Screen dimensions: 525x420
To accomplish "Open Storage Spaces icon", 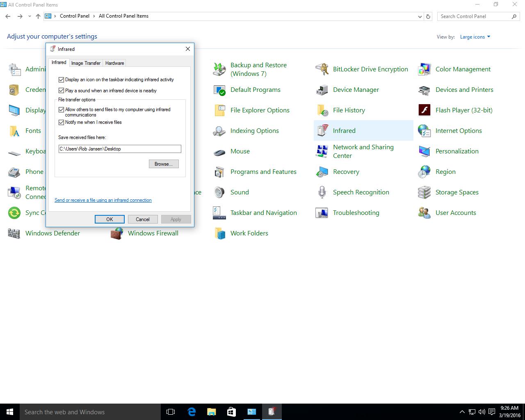I will 425,192.
